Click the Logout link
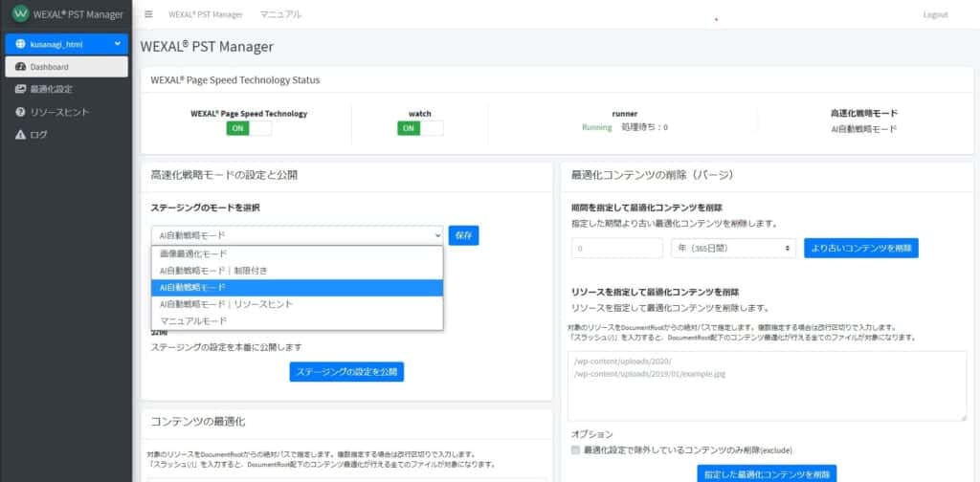This screenshot has width=980, height=482. (935, 14)
